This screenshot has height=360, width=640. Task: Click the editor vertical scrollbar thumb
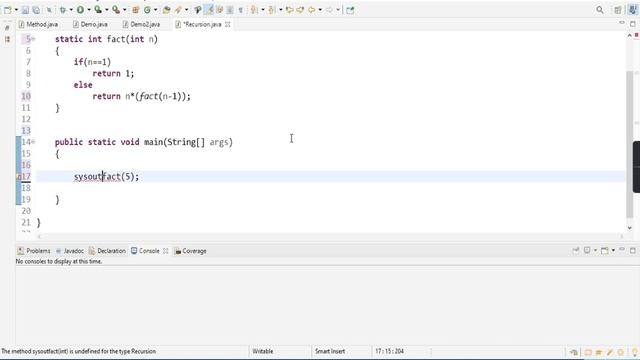(x=629, y=145)
